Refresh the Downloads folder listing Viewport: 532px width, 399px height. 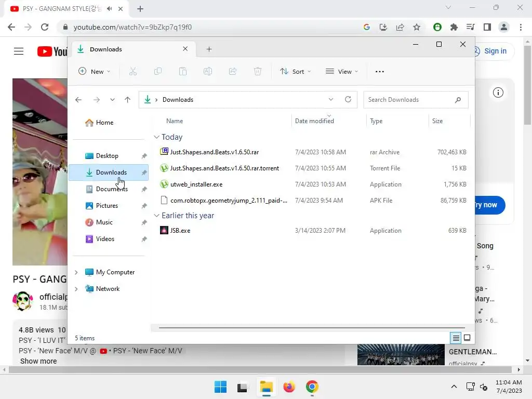348,99
